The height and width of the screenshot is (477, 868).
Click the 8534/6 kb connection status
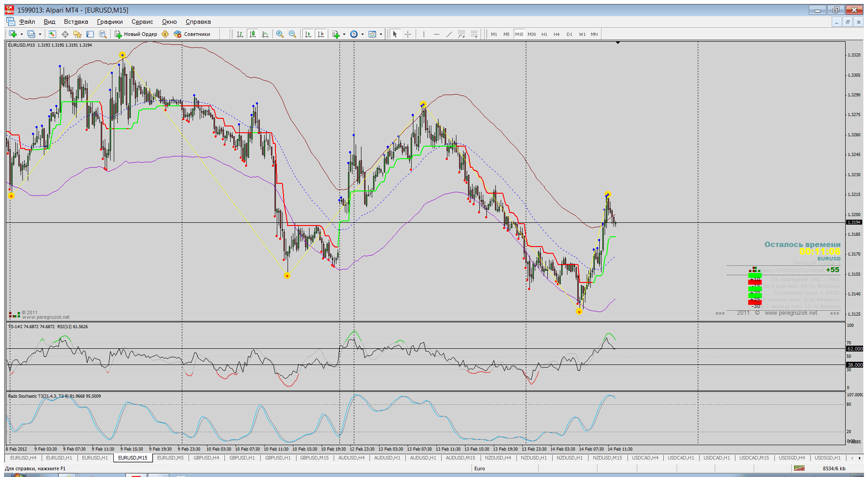pos(835,468)
